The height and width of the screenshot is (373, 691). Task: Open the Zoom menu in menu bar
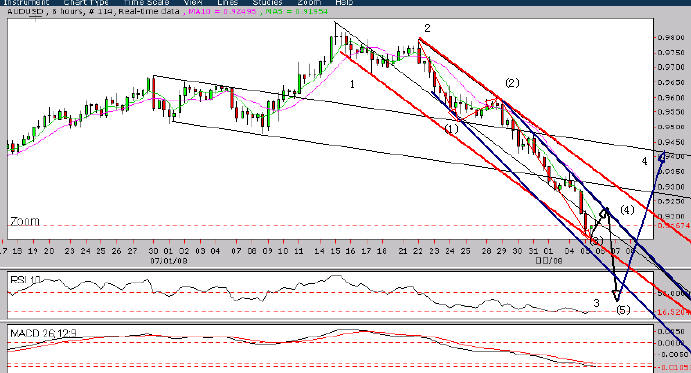[x=309, y=2]
